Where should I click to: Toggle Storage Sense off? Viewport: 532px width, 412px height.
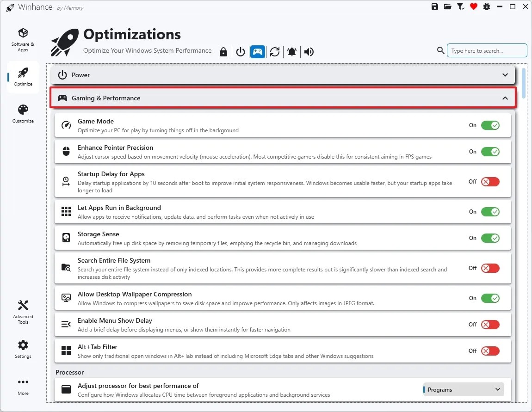490,238
